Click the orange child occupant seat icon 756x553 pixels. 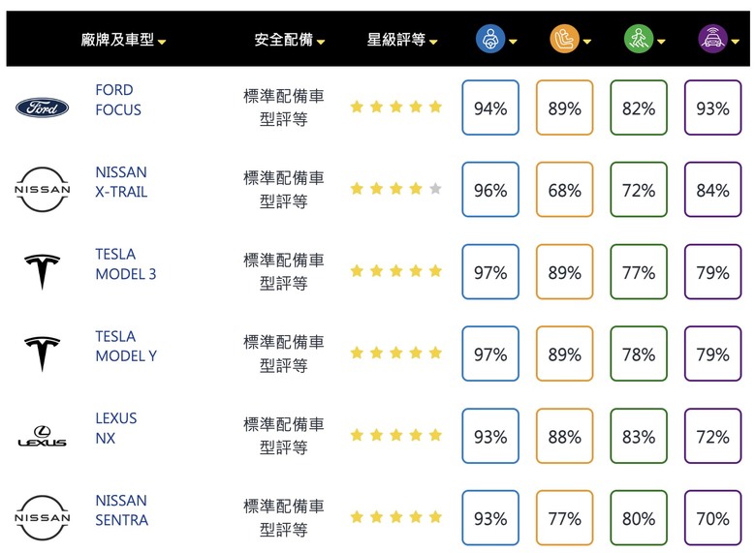pyautogui.click(x=565, y=39)
